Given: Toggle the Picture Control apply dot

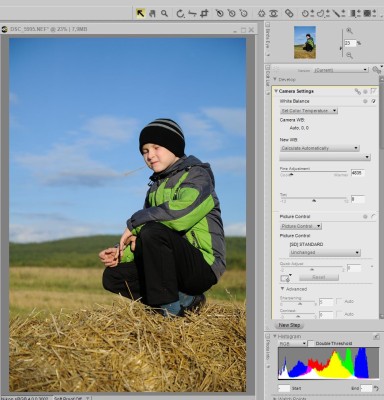Looking at the screenshot, I should point(365,217).
